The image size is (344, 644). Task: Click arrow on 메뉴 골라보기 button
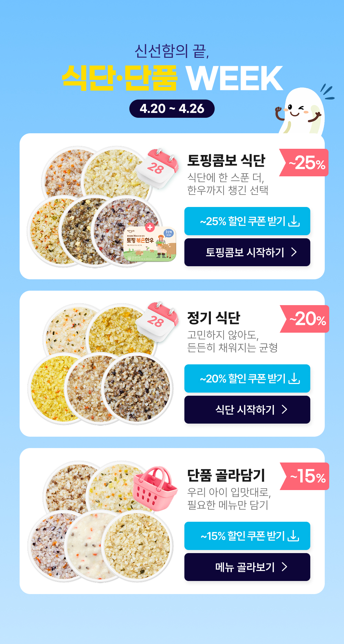click(x=284, y=567)
